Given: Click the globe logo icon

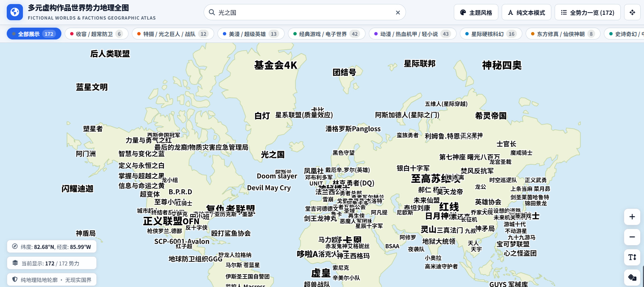Looking at the screenshot, I should pyautogui.click(x=15, y=12).
